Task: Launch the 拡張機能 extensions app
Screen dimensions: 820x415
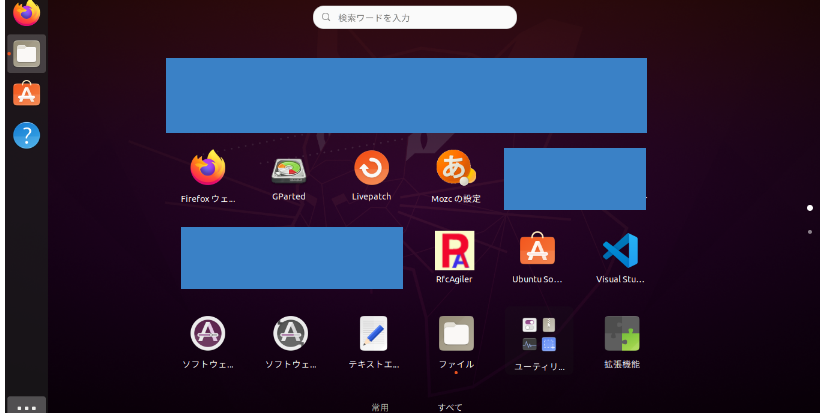Action: coord(622,333)
